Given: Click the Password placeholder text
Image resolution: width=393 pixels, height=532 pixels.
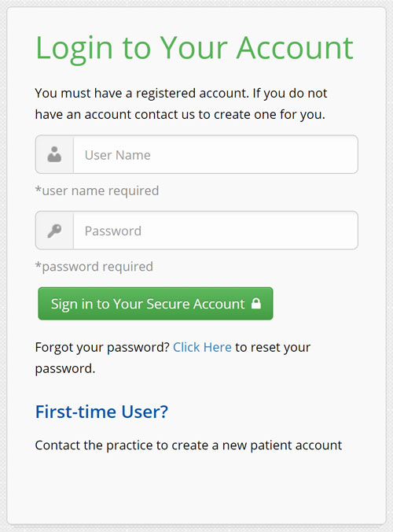Looking at the screenshot, I should coord(113,231).
